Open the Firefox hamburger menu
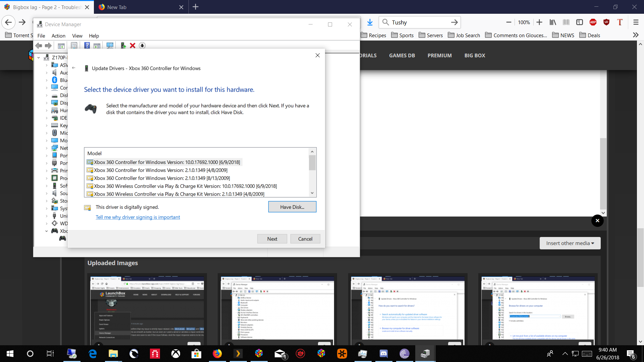Viewport: 644px width, 362px height. [x=636, y=22]
